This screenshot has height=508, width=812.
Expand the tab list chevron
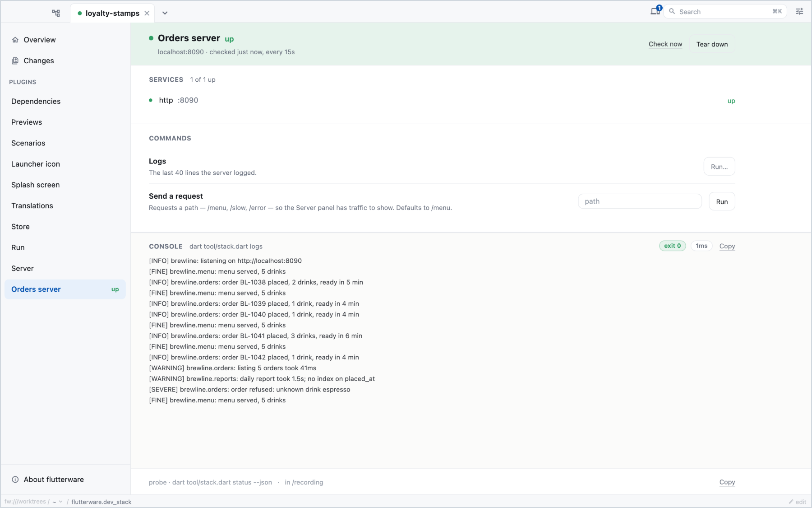[165, 13]
